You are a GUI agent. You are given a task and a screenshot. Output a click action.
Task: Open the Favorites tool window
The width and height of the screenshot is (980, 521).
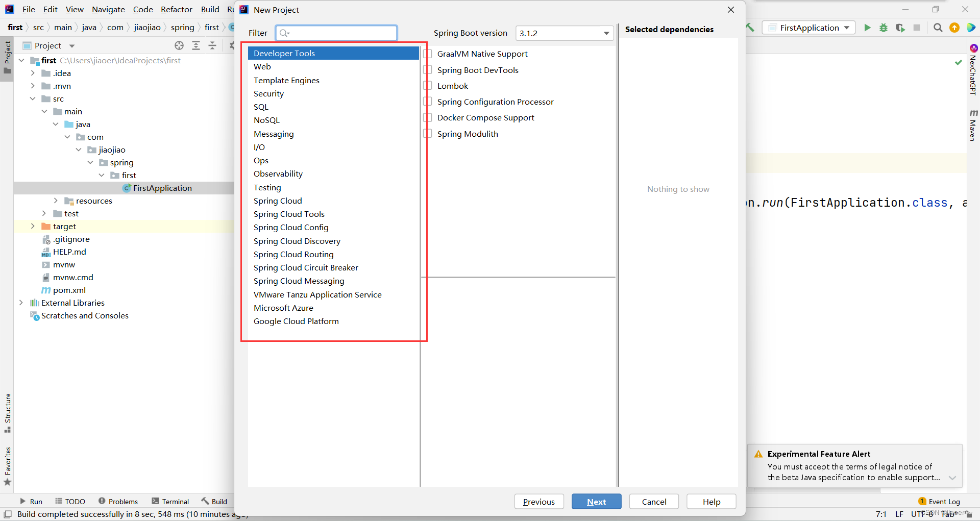[x=8, y=466]
